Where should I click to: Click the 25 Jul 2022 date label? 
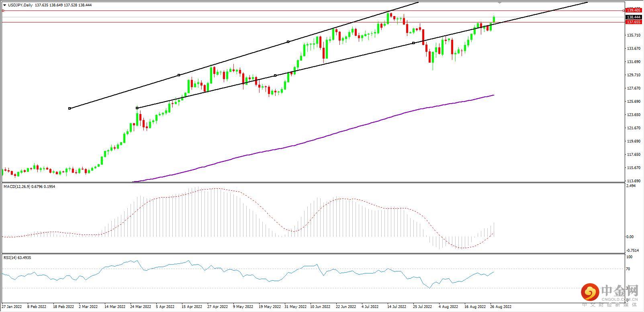click(423, 306)
